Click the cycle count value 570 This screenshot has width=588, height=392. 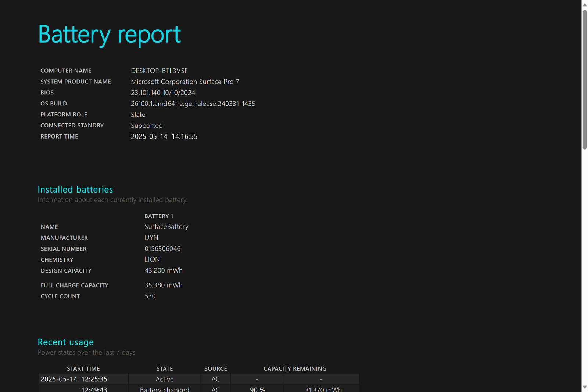point(150,296)
